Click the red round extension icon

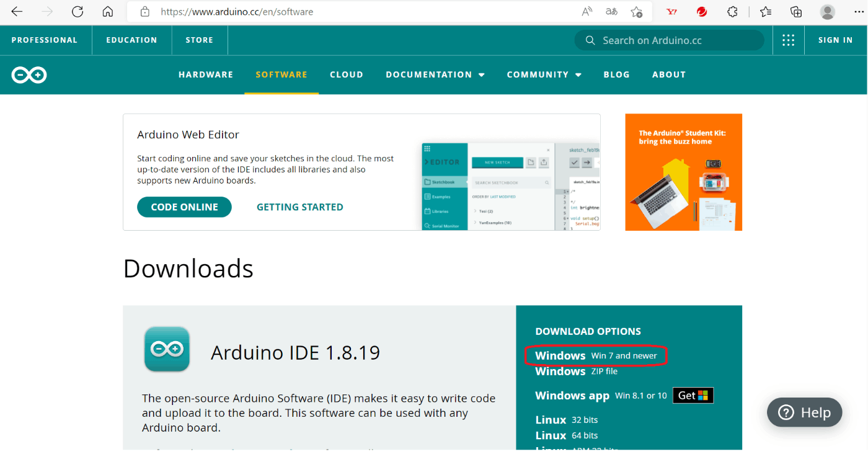tap(702, 12)
